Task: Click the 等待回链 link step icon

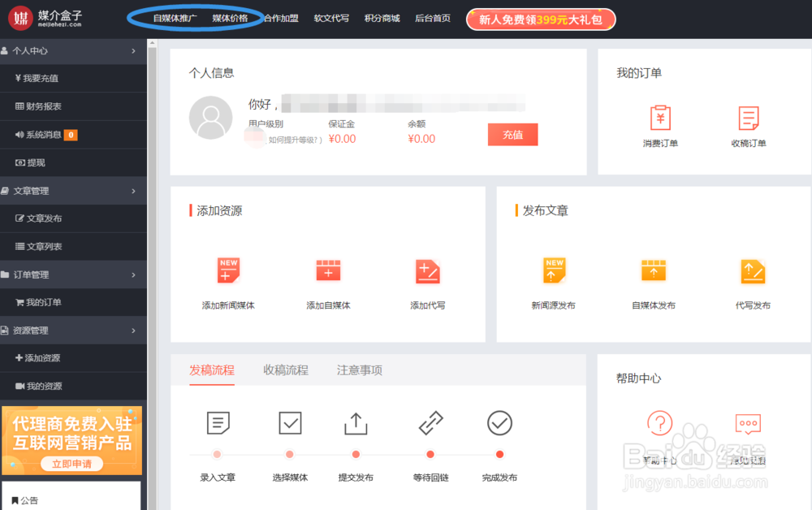Action: coord(431,423)
